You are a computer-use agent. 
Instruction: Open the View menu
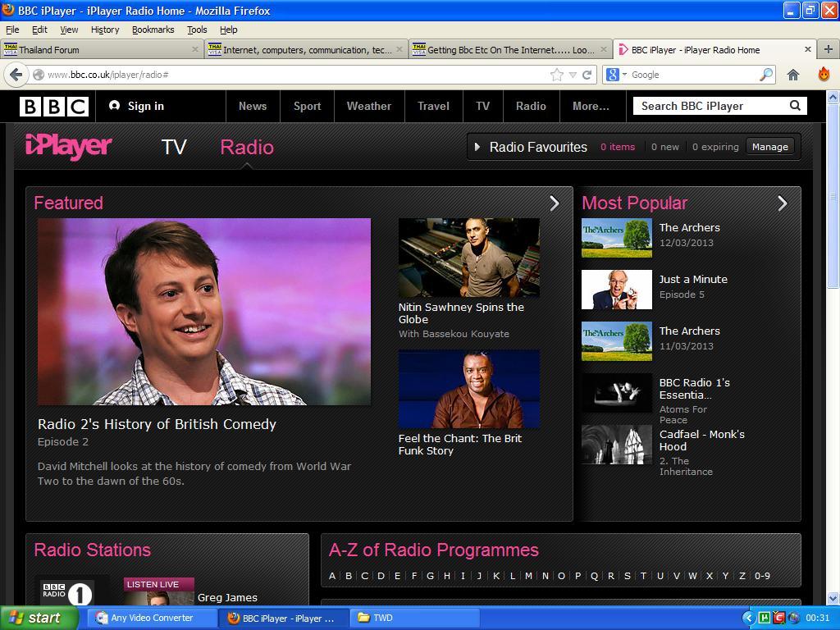click(x=69, y=30)
